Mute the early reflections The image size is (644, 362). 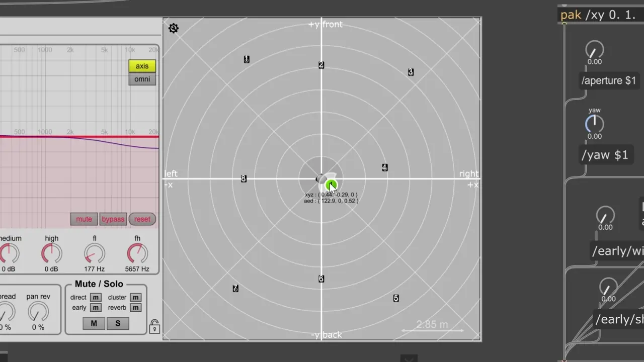pyautogui.click(x=96, y=308)
